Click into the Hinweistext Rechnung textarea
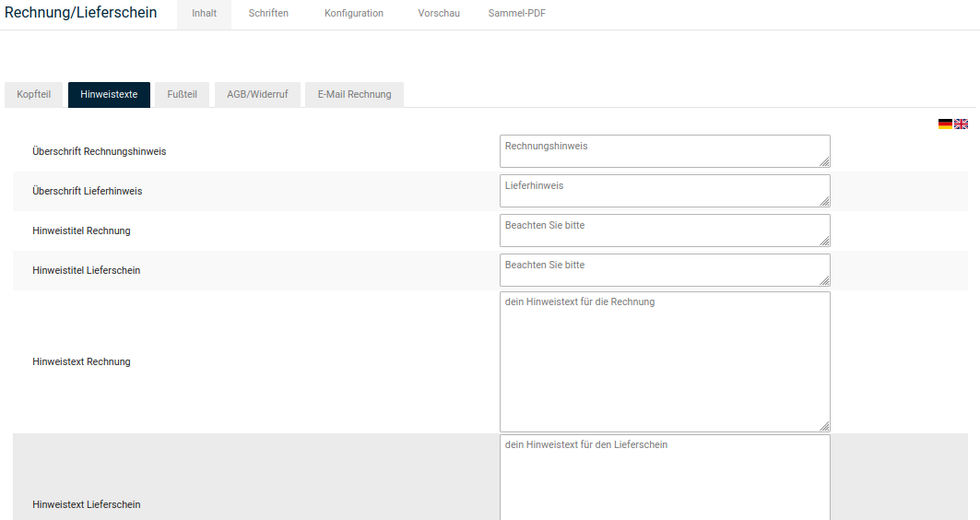The width and height of the screenshot is (980, 520). [x=664, y=361]
